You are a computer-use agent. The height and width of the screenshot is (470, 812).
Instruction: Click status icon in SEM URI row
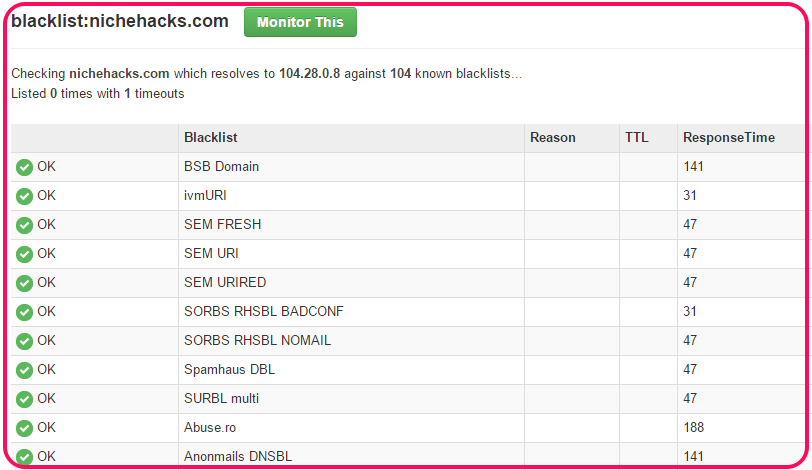click(x=24, y=254)
